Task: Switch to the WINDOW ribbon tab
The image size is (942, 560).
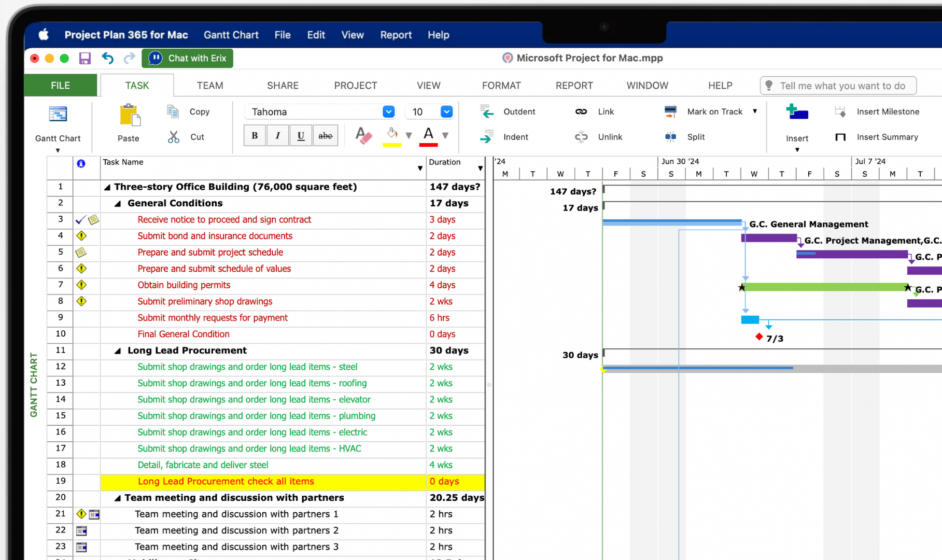Action: click(648, 85)
